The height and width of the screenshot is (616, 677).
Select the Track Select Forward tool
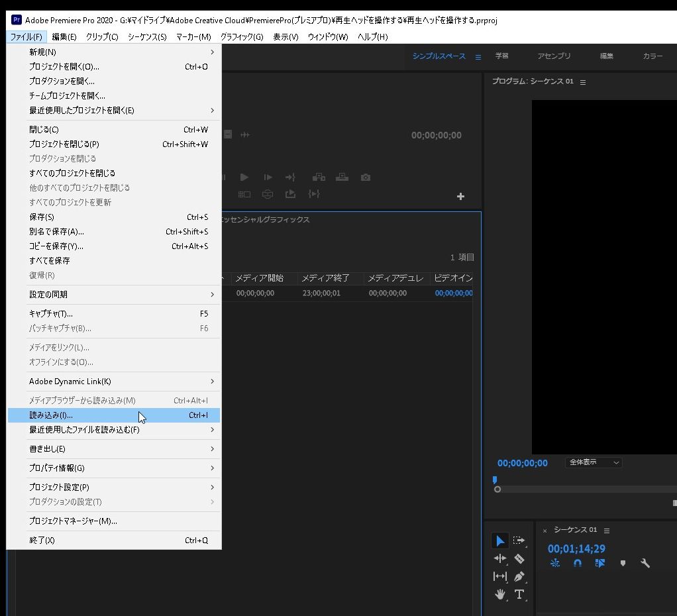click(519, 541)
